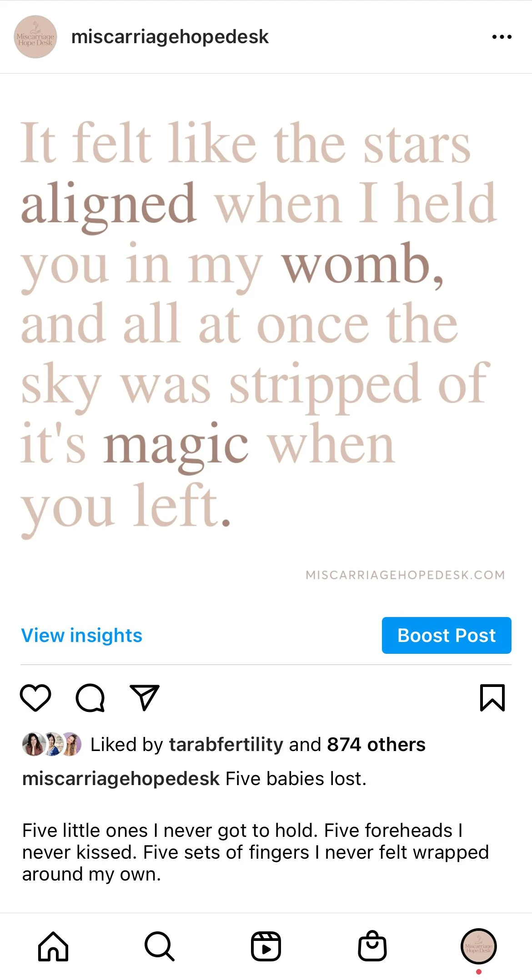Viewport: 532px width, 980px height.
Task: Tap the liker avatars cluster
Action: click(x=52, y=744)
